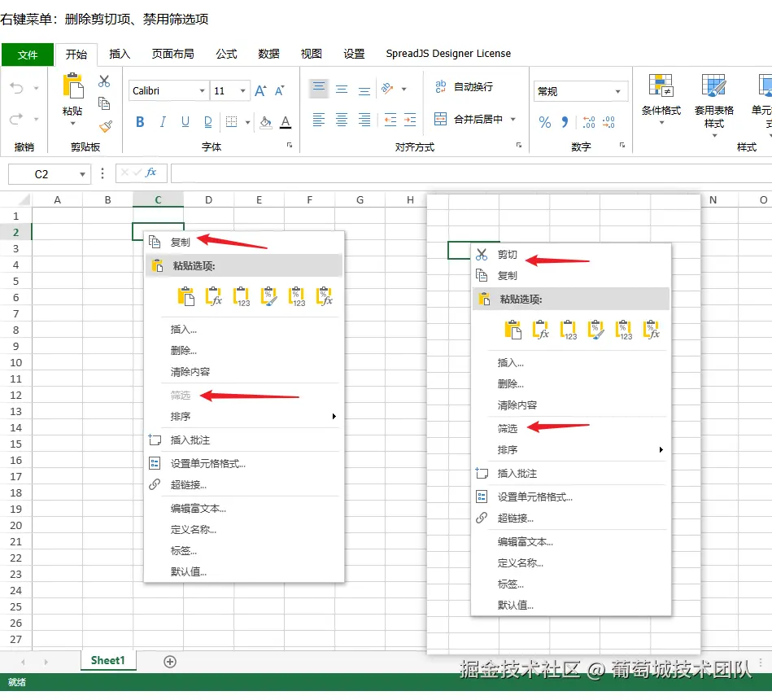Toggle Bold formatting

pyautogui.click(x=140, y=121)
